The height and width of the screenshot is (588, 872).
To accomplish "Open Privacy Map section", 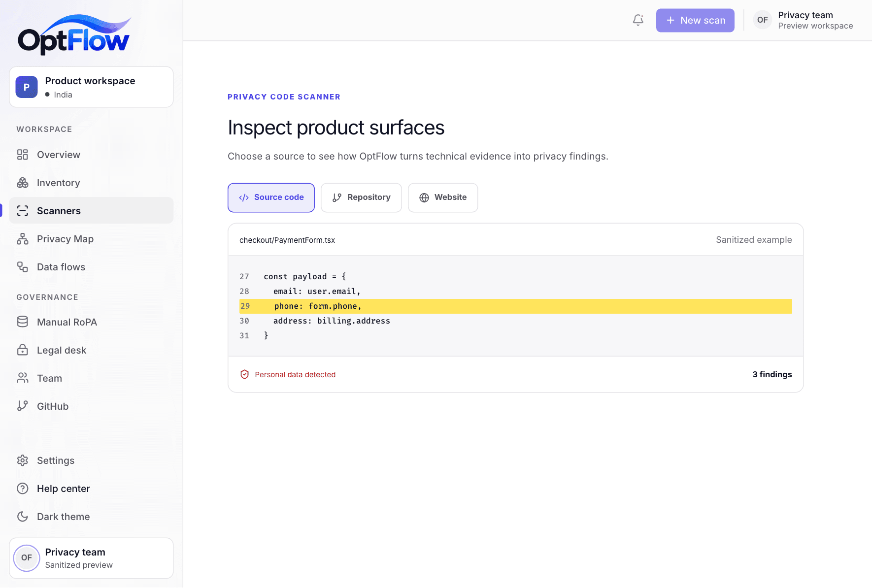I will click(x=91, y=239).
